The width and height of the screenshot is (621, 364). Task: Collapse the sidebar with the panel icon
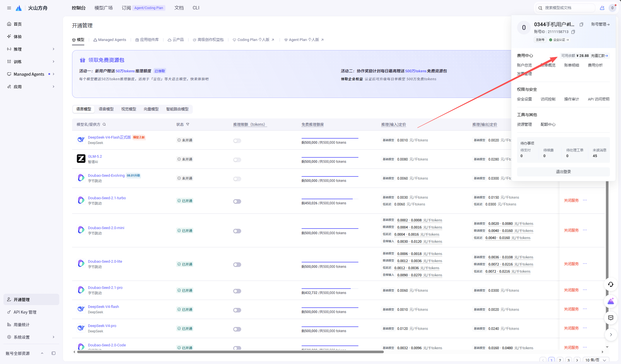click(x=54, y=353)
